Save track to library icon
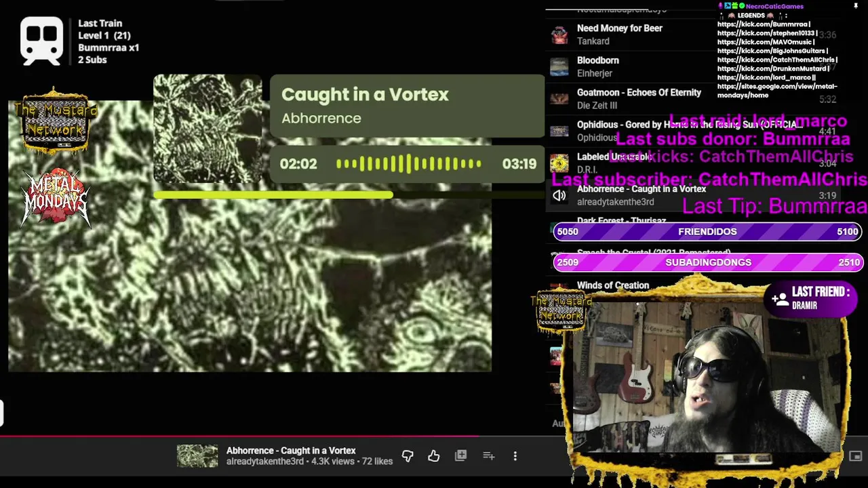The height and width of the screenshot is (488, 868). pos(460,455)
